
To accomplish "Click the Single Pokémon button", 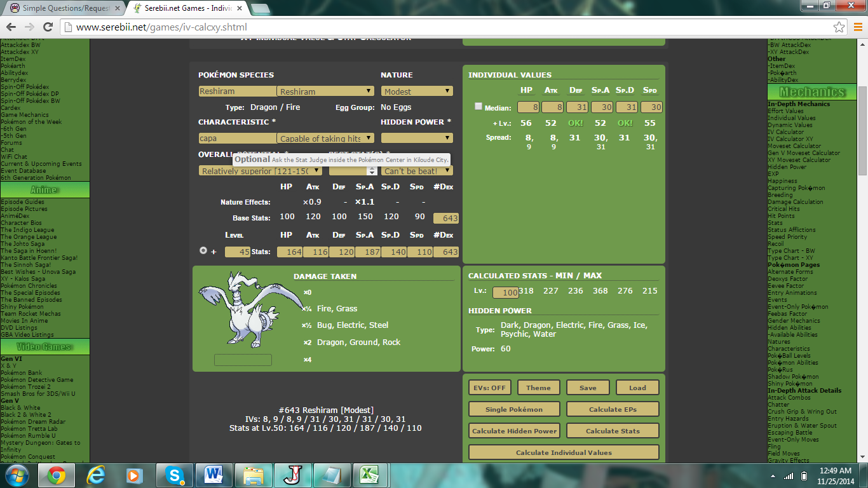I will click(515, 409).
